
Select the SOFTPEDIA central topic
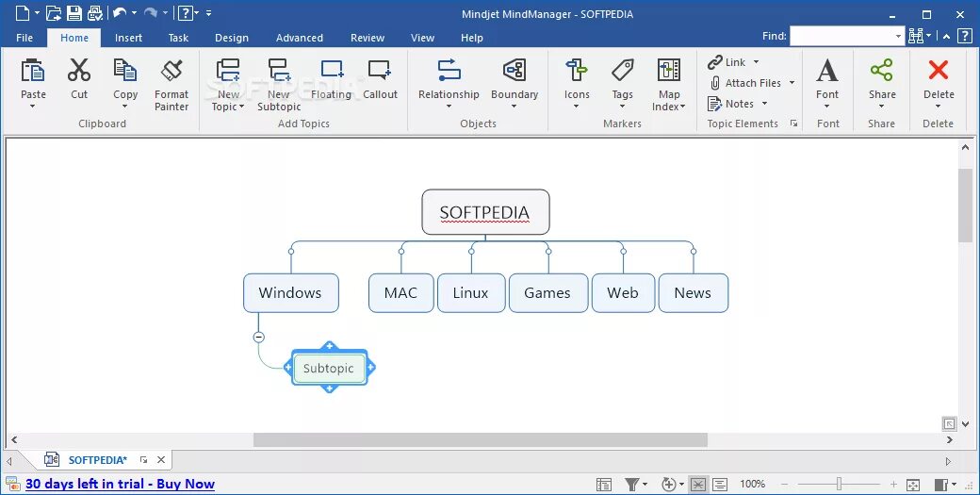pyautogui.click(x=485, y=212)
